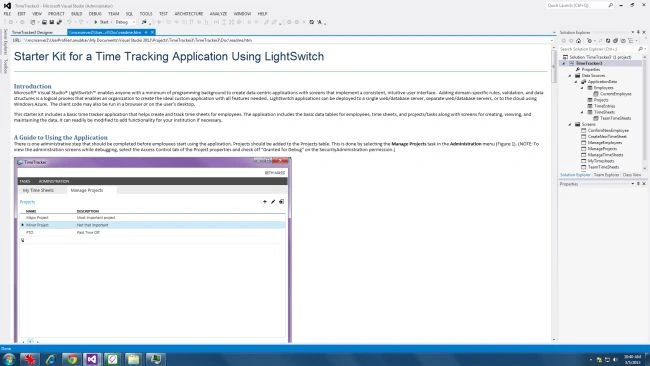650x366 pixels.
Task: Select CurrentEmployee query in Solution Explorer
Action: click(616, 94)
